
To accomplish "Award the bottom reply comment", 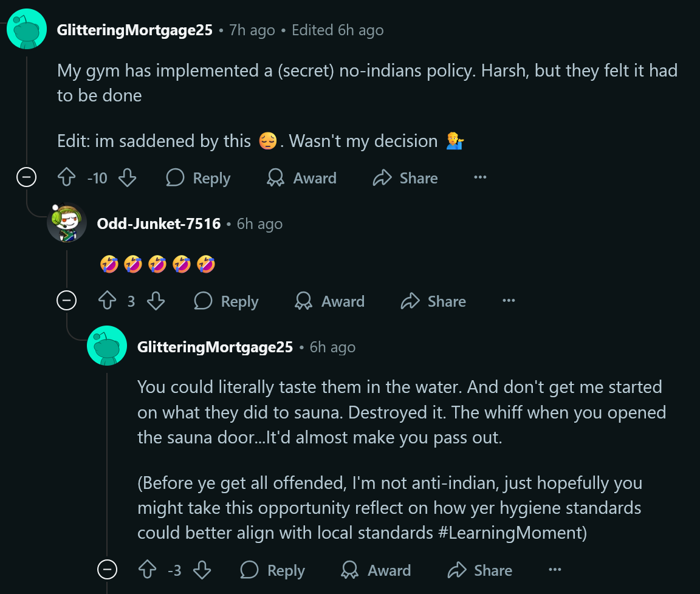I will (x=376, y=570).
